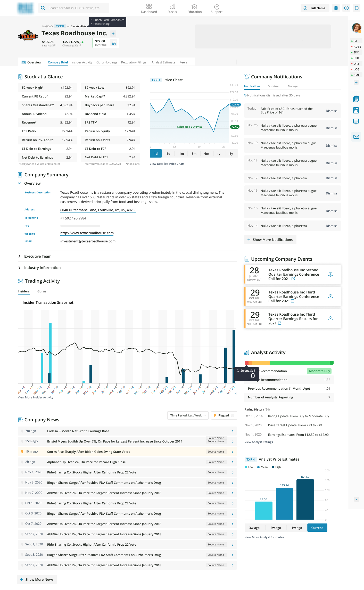Image resolution: width=364 pixels, height=590 pixels.
Task: Select the 5d price chart range
Action: [168, 153]
